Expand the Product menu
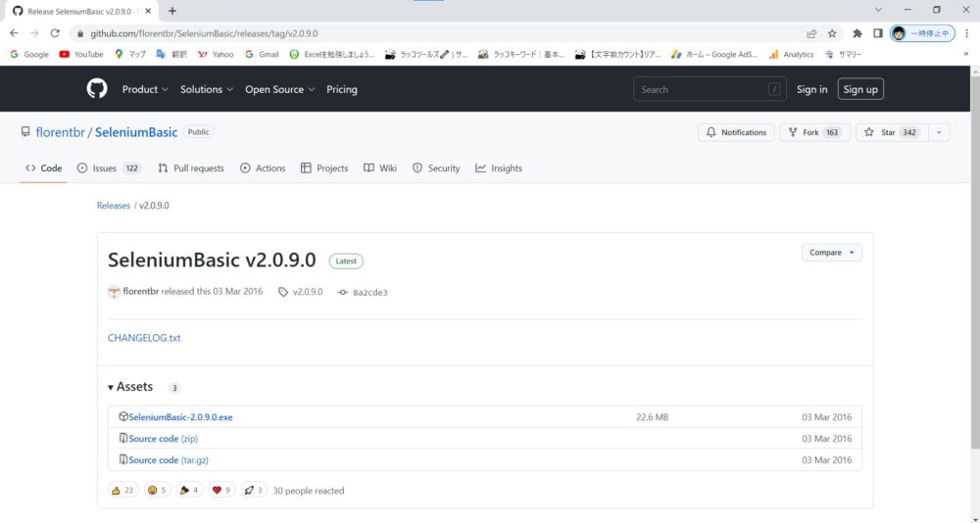This screenshot has width=980, height=523. point(145,89)
